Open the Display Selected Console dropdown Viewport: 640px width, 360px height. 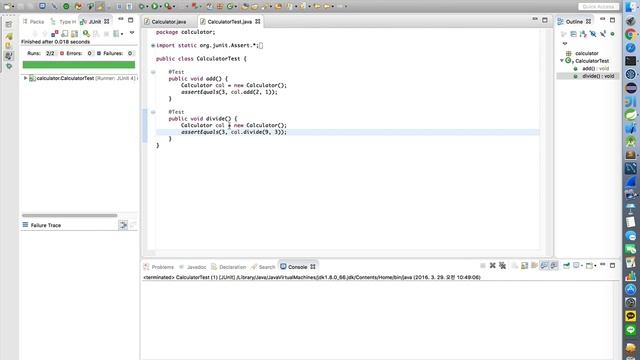pyautogui.click(x=582, y=266)
